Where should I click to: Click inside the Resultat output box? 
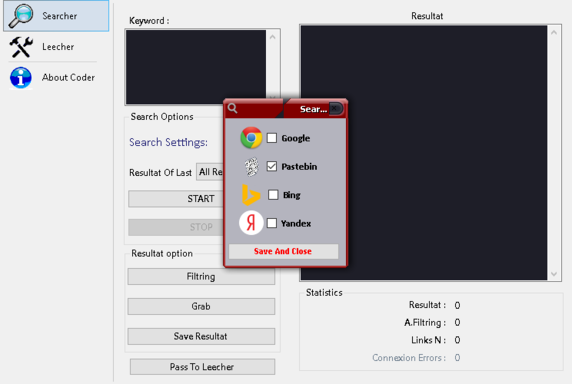(x=424, y=153)
